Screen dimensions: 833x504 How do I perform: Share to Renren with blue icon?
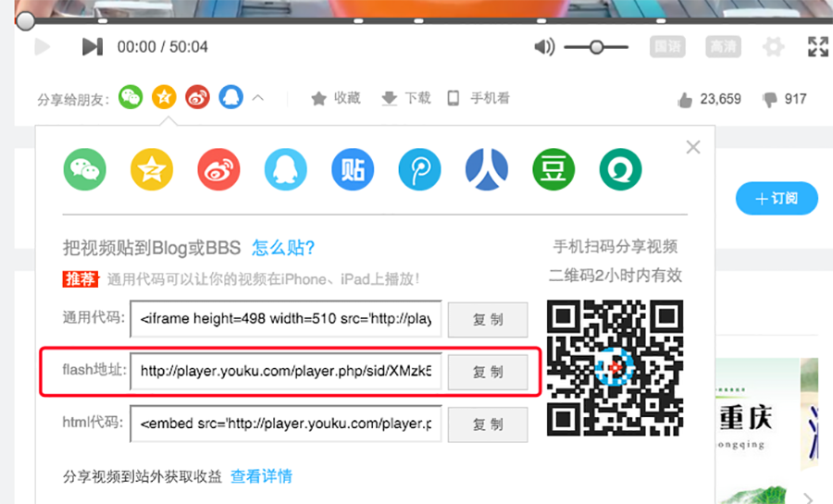(487, 169)
